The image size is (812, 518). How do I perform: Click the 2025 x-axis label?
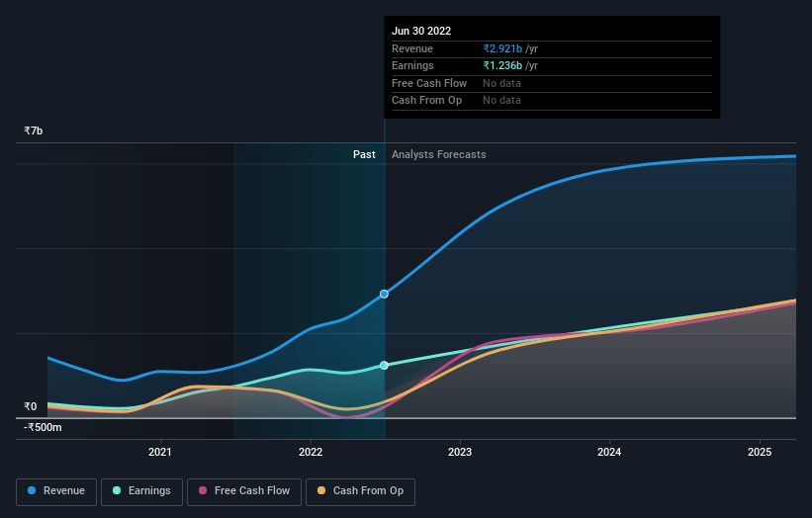tap(760, 452)
